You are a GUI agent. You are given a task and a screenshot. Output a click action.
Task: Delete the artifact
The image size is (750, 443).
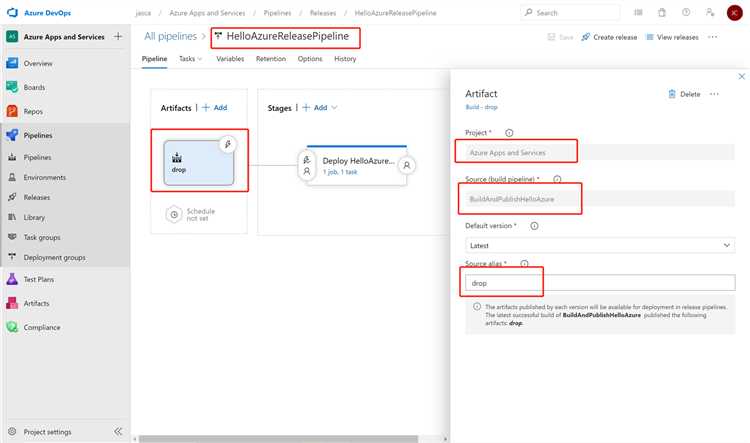[x=684, y=94]
